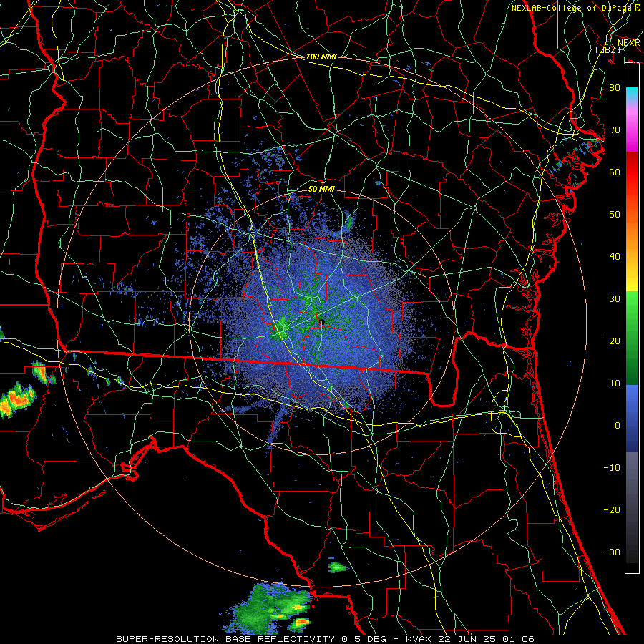Click the black radar site dot at center
This screenshot has height=644, width=644.
click(323, 322)
